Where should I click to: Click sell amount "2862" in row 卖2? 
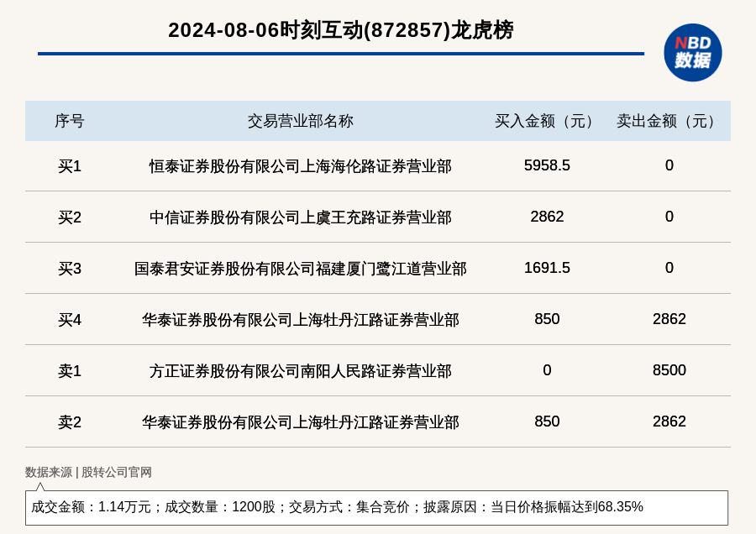669,421
